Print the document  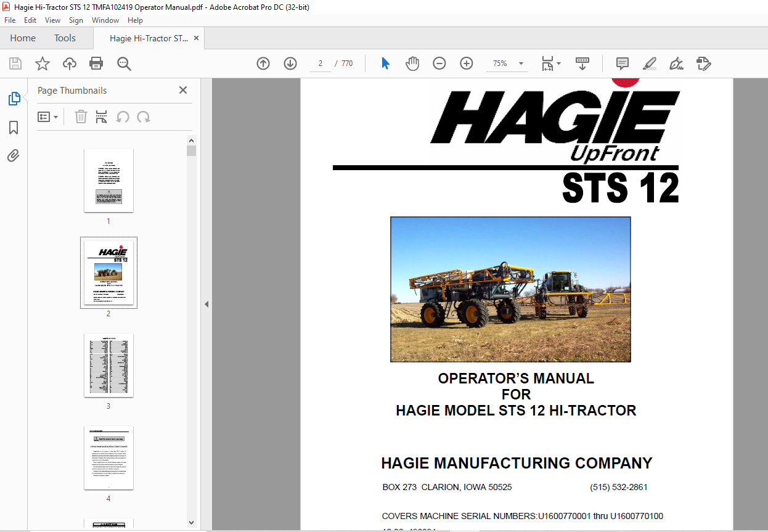click(x=96, y=63)
